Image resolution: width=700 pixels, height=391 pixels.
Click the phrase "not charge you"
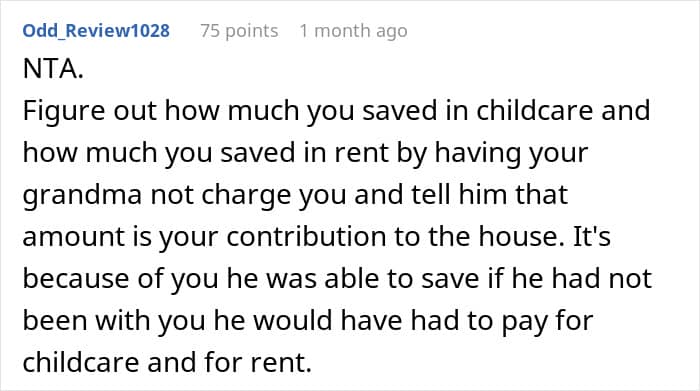point(248,194)
